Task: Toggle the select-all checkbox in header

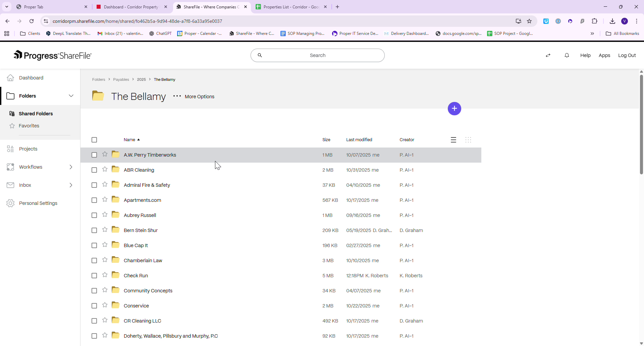Action: [94, 140]
